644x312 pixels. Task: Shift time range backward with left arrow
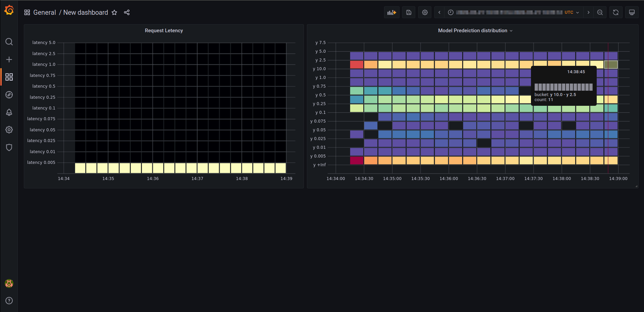point(439,12)
